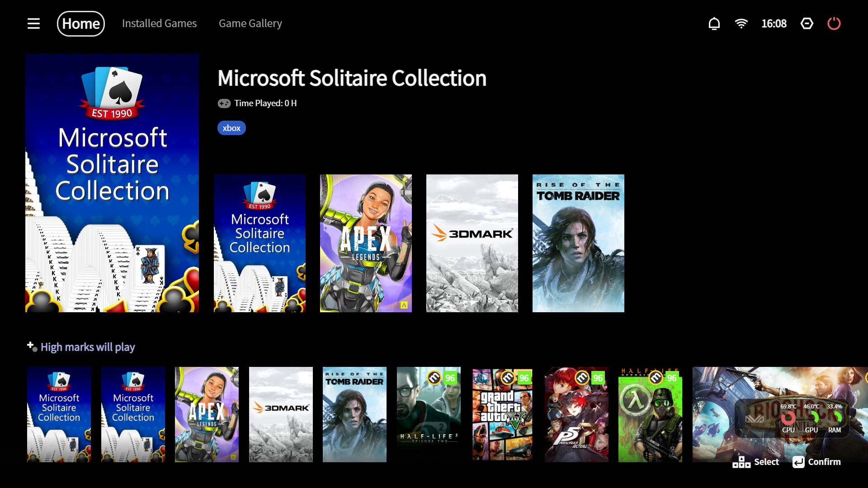
Task: Select Persona 5 Royal tile
Action: coord(576,414)
